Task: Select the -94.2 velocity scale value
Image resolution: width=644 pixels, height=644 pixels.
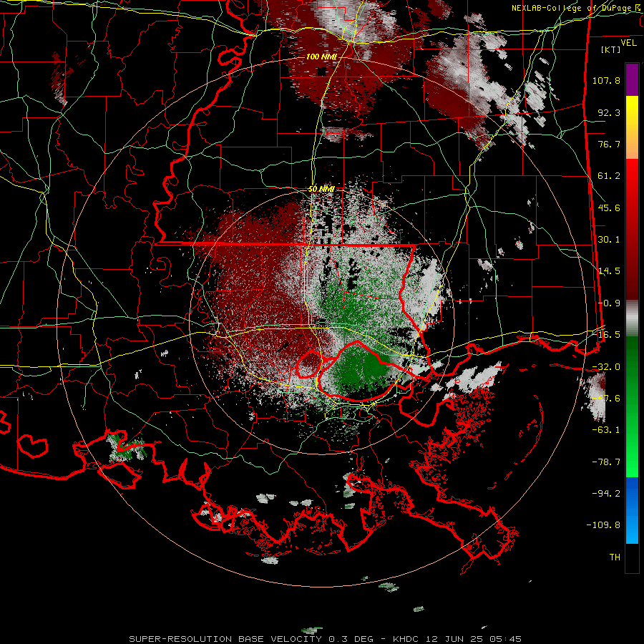Action: point(606,493)
